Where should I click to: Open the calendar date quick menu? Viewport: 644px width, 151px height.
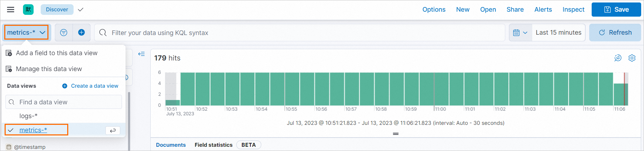click(520, 33)
